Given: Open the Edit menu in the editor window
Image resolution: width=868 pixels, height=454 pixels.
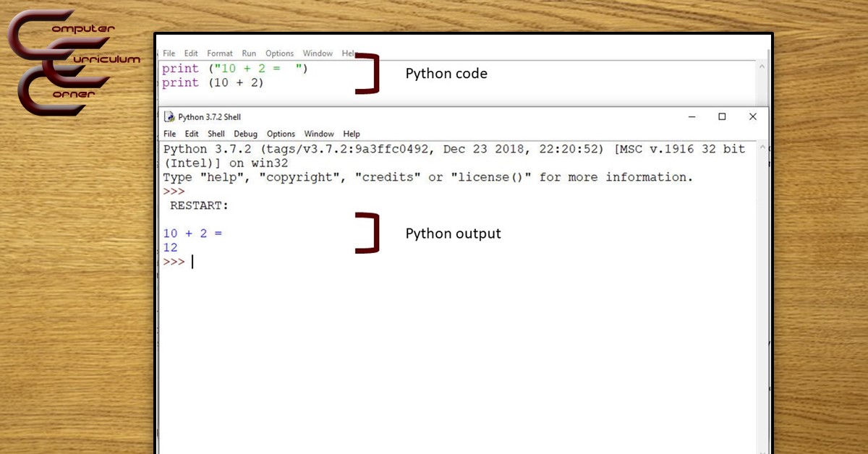Looking at the screenshot, I should [190, 53].
